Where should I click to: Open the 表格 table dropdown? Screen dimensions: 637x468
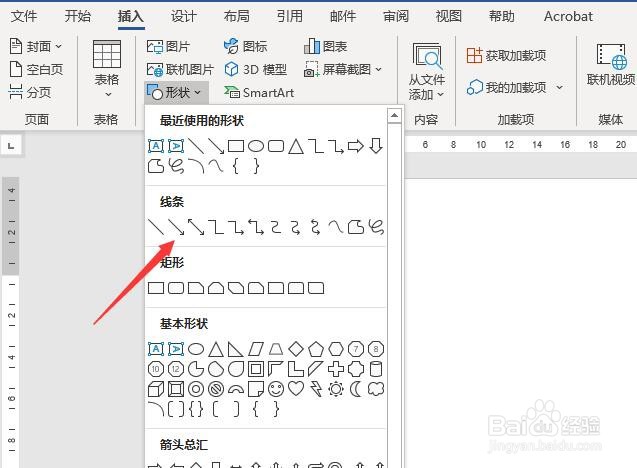tap(107, 69)
